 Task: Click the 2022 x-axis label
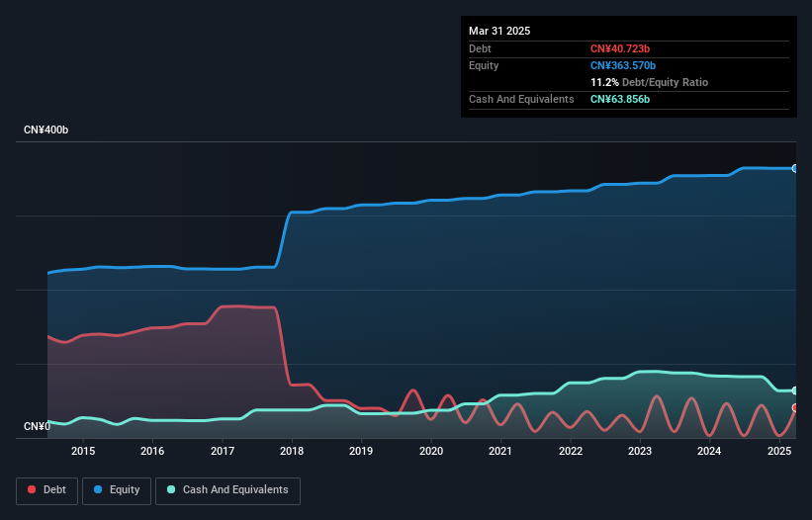tap(570, 451)
